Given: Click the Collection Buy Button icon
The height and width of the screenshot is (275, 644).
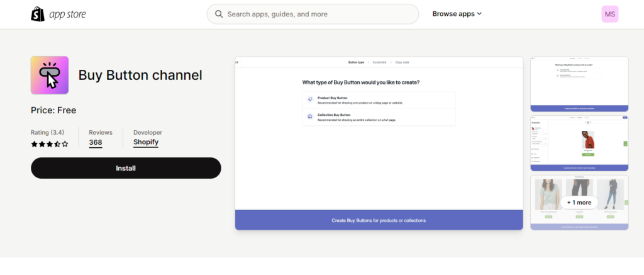Looking at the screenshot, I should point(310,117).
